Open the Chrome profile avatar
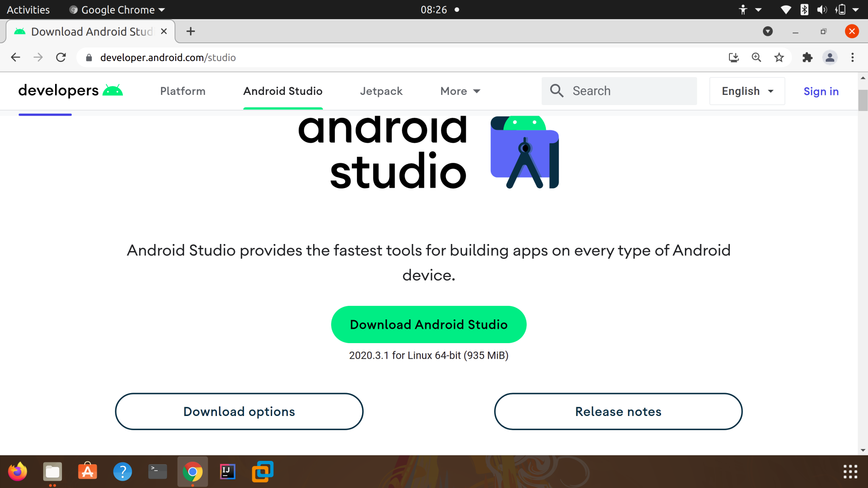The height and width of the screenshot is (488, 868). pos(830,57)
